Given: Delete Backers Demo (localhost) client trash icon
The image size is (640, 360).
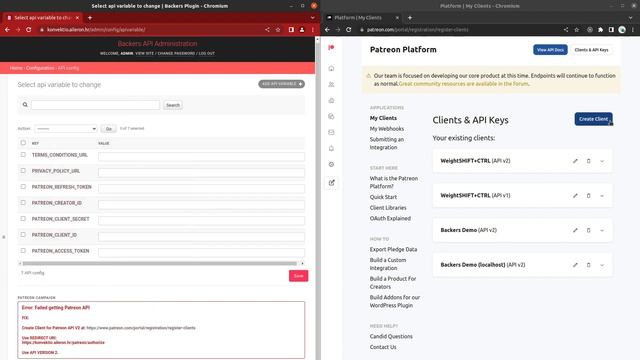Looking at the screenshot, I should click(588, 265).
